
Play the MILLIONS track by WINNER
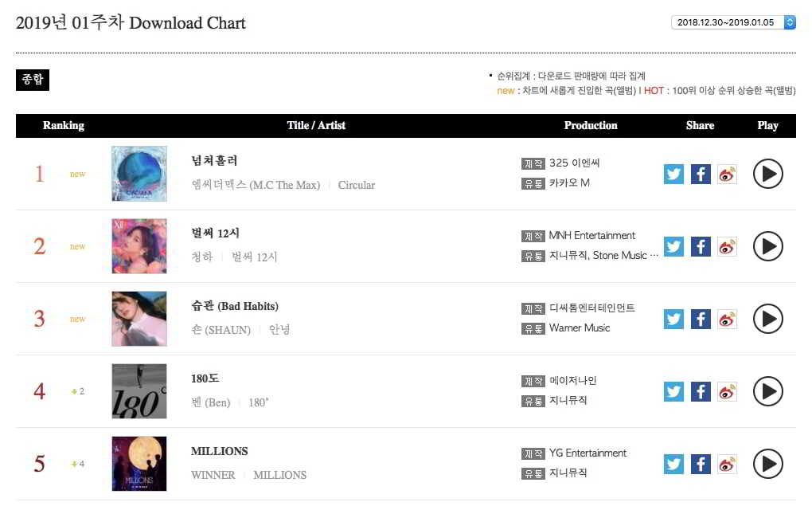[767, 464]
